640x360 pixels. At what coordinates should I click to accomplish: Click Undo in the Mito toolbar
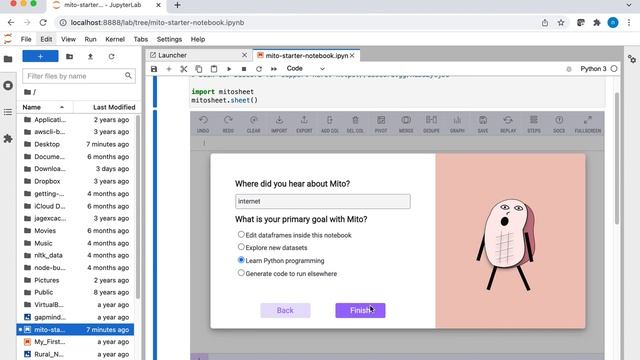(203, 124)
